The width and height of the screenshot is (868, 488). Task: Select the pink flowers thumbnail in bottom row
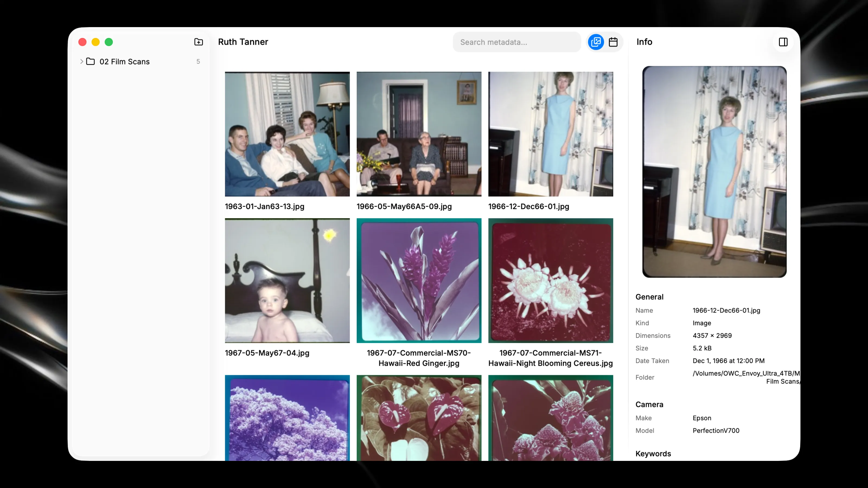[551, 418]
